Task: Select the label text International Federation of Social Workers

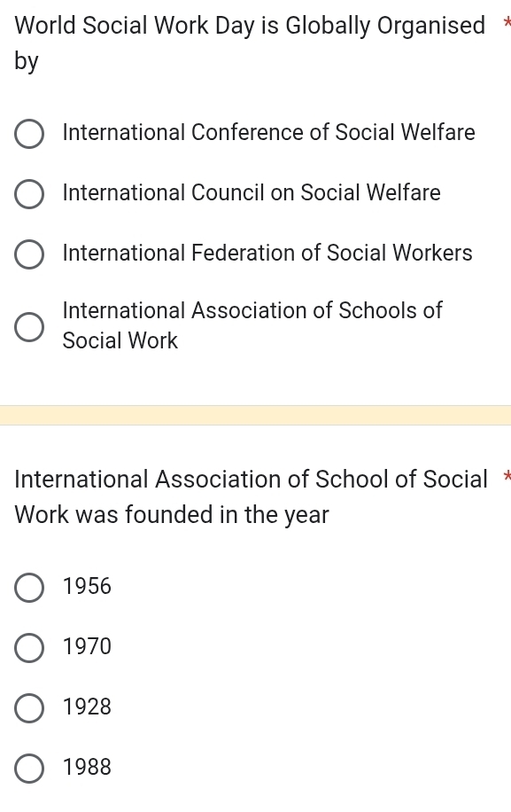Action: tap(267, 254)
